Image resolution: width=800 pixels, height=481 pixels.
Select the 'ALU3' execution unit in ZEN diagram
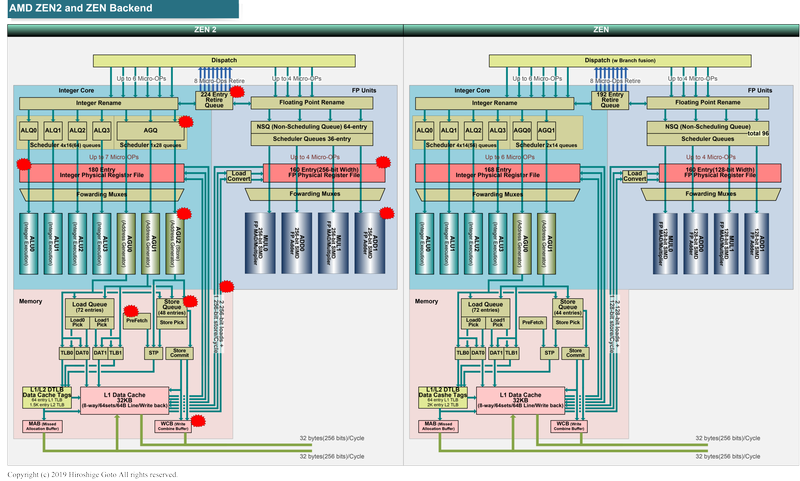[x=497, y=244]
